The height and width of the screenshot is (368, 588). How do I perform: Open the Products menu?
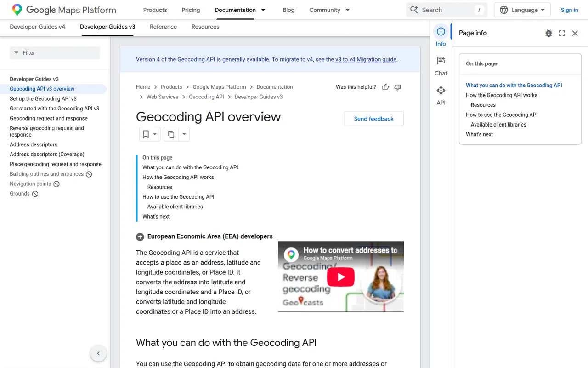click(155, 10)
